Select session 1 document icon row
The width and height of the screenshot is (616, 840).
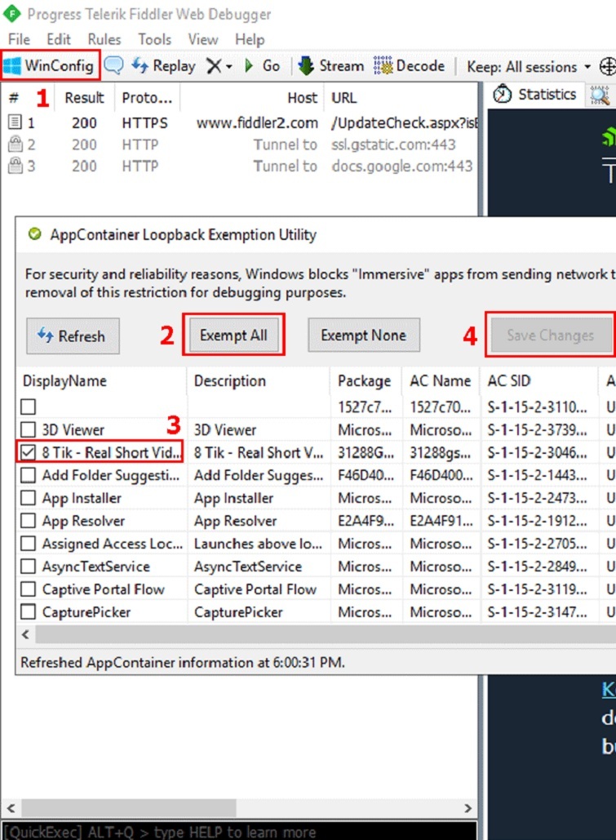point(15,123)
